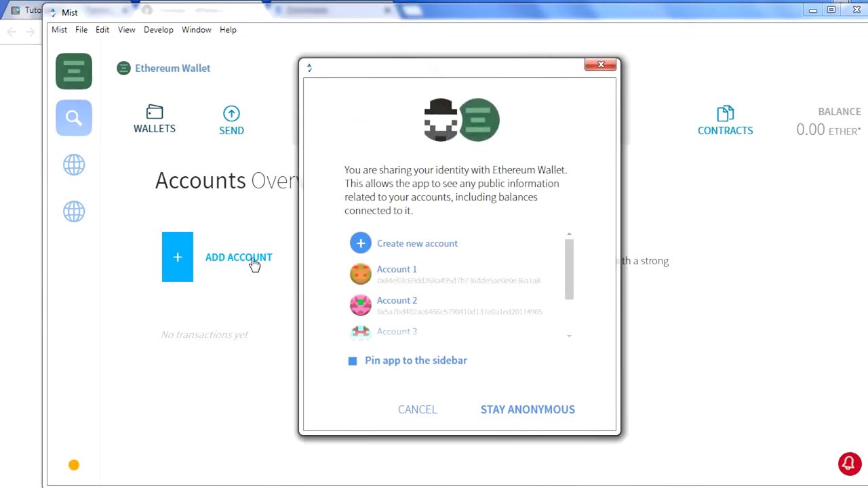868x488 pixels.
Task: Open the Edit menu
Action: click(x=102, y=30)
